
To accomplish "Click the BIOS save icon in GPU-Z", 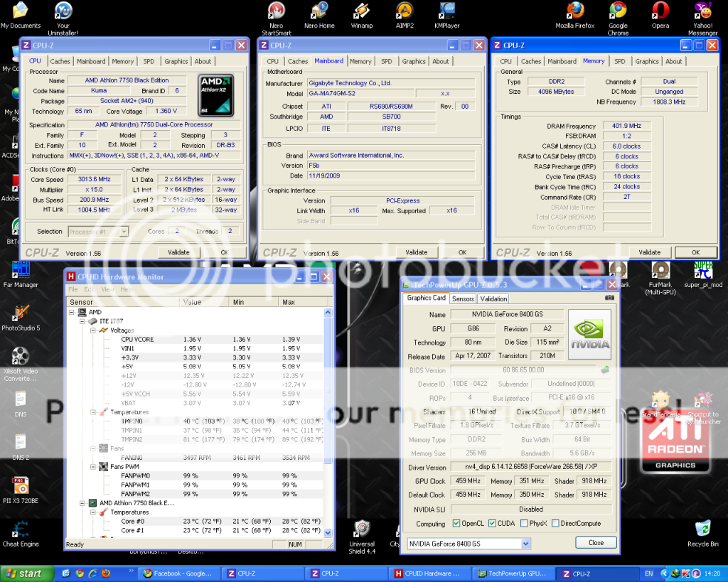I will pos(605,370).
